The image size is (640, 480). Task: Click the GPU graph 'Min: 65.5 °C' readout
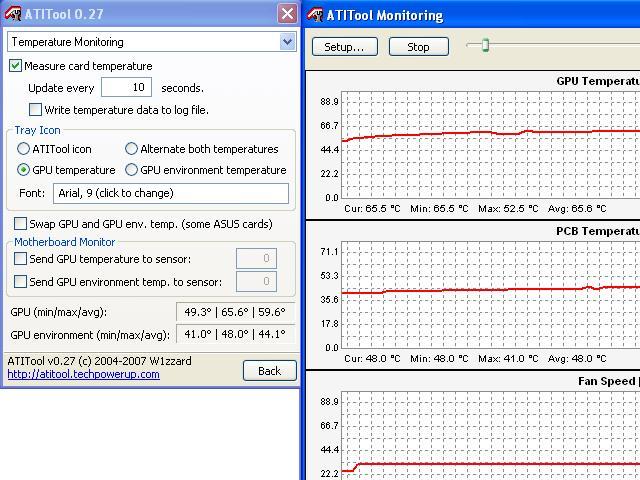click(439, 209)
